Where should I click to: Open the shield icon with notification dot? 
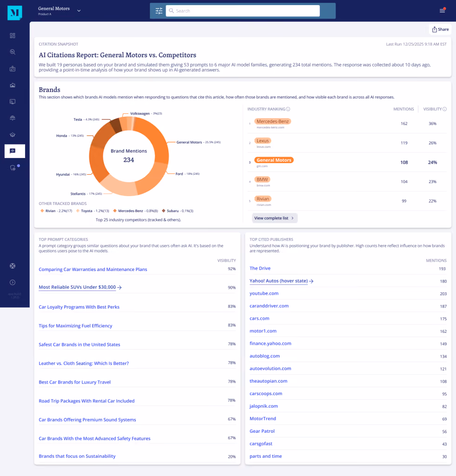point(13,167)
